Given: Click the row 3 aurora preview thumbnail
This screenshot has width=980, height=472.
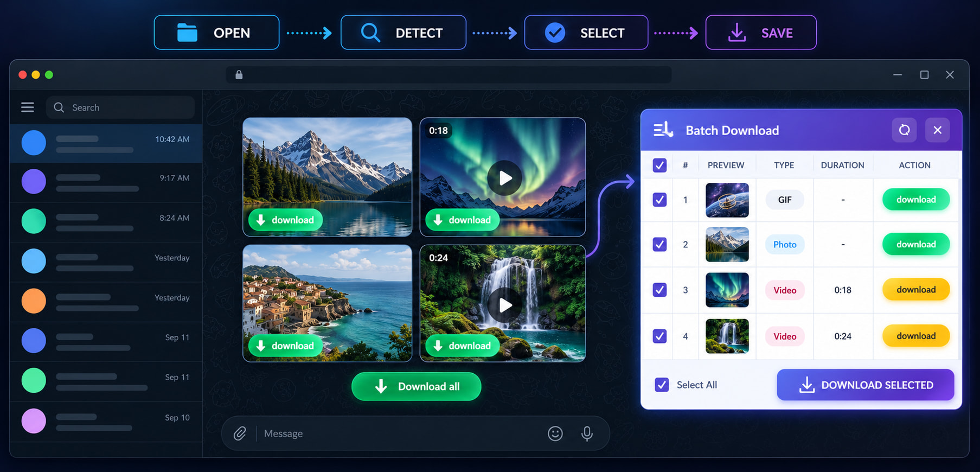Looking at the screenshot, I should click(x=727, y=290).
